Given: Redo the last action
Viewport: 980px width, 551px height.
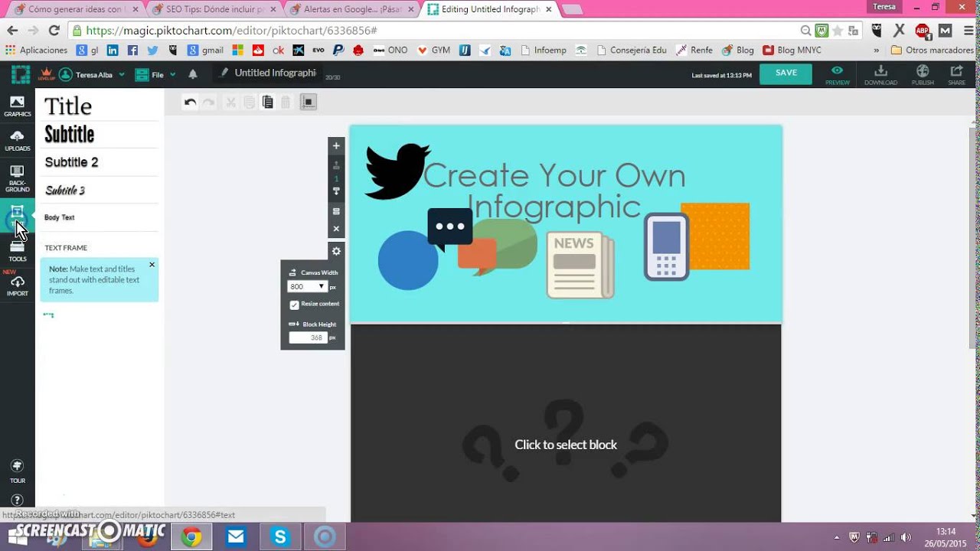Looking at the screenshot, I should [x=208, y=102].
